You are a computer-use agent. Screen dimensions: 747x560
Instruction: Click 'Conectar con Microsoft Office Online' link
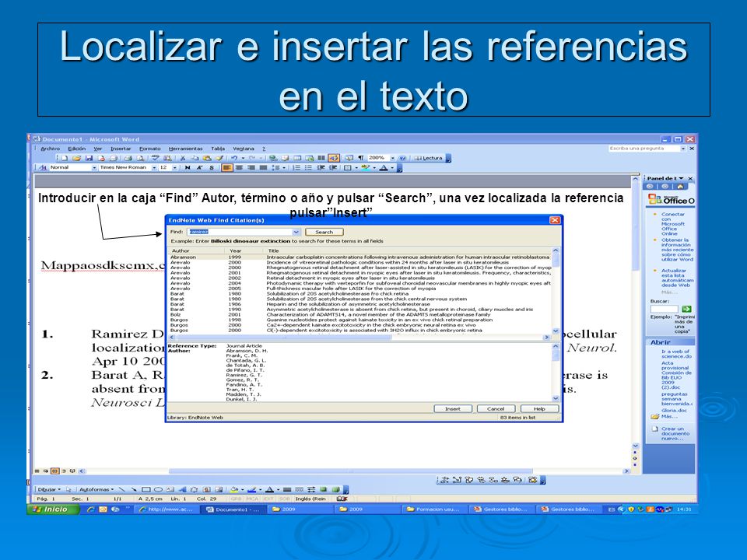[672, 224]
